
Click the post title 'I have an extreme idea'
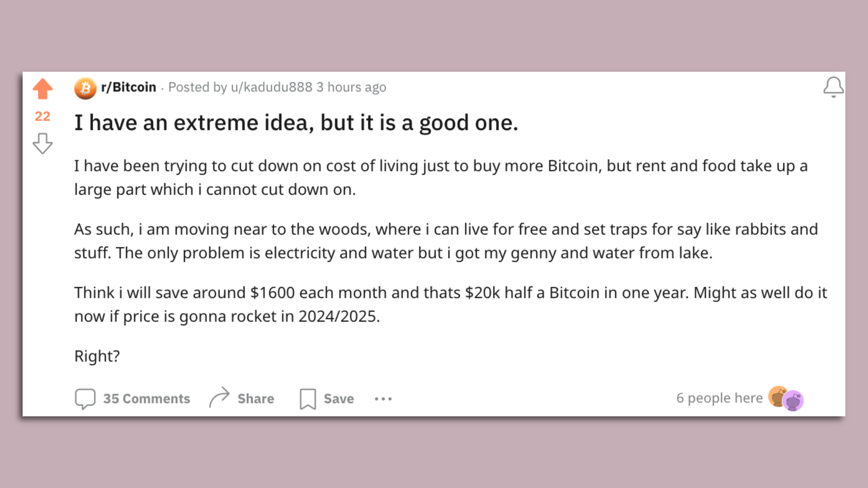296,123
